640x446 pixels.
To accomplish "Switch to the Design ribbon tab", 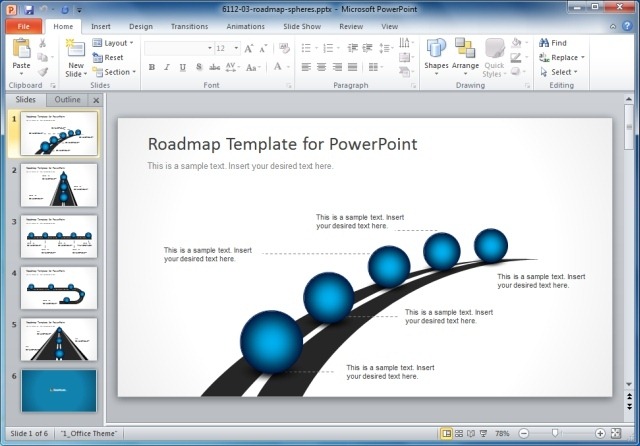I will (x=141, y=27).
